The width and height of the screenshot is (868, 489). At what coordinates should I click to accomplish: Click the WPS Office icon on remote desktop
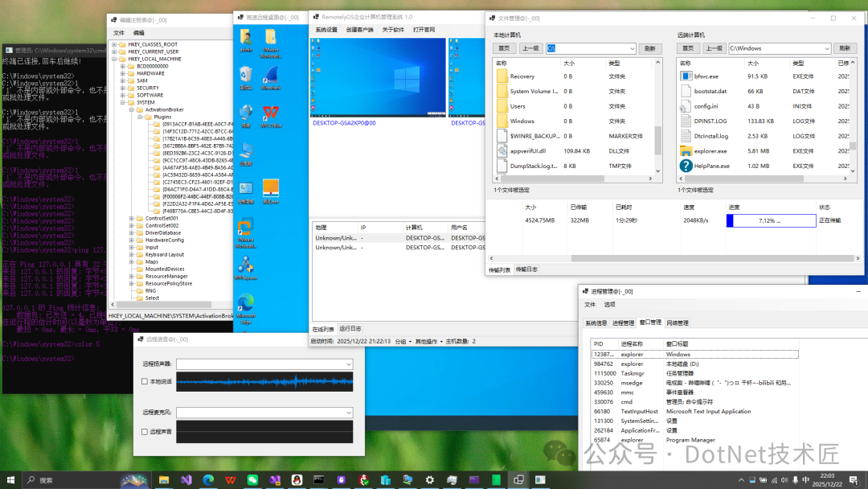pos(271,112)
